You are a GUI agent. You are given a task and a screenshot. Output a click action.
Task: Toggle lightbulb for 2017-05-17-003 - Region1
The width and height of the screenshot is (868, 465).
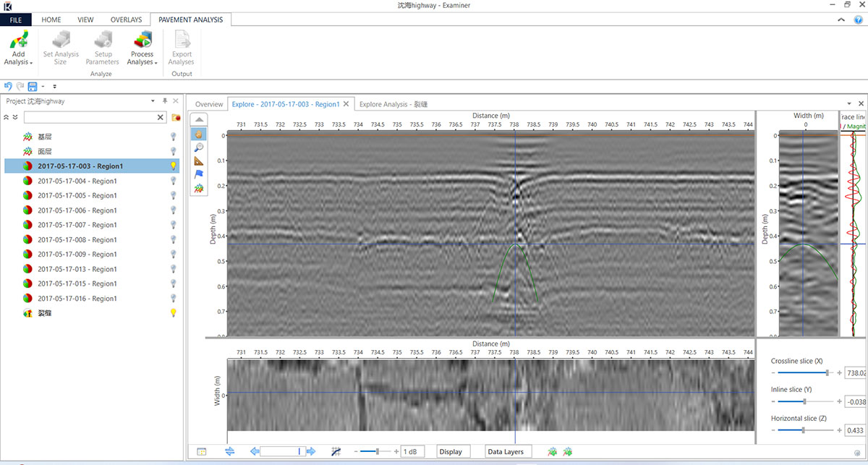pyautogui.click(x=174, y=166)
